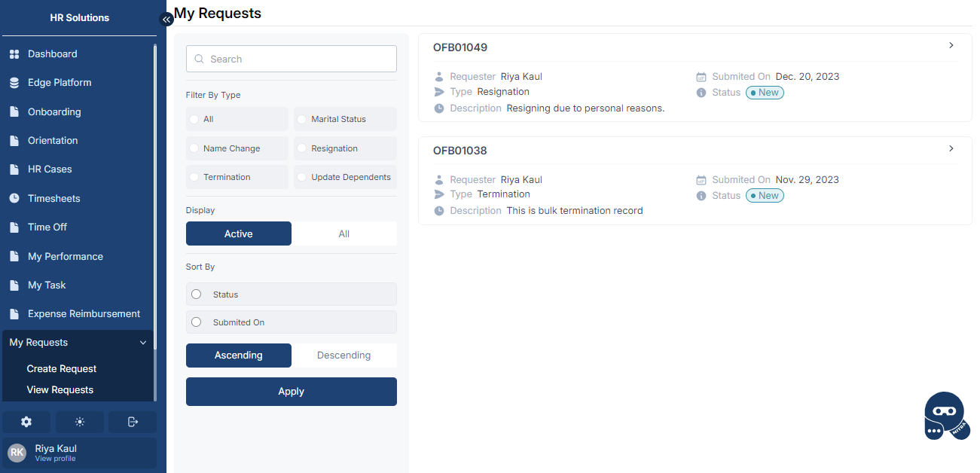Image resolution: width=980 pixels, height=473 pixels.
Task: Open Create Request submenu item
Action: point(62,369)
